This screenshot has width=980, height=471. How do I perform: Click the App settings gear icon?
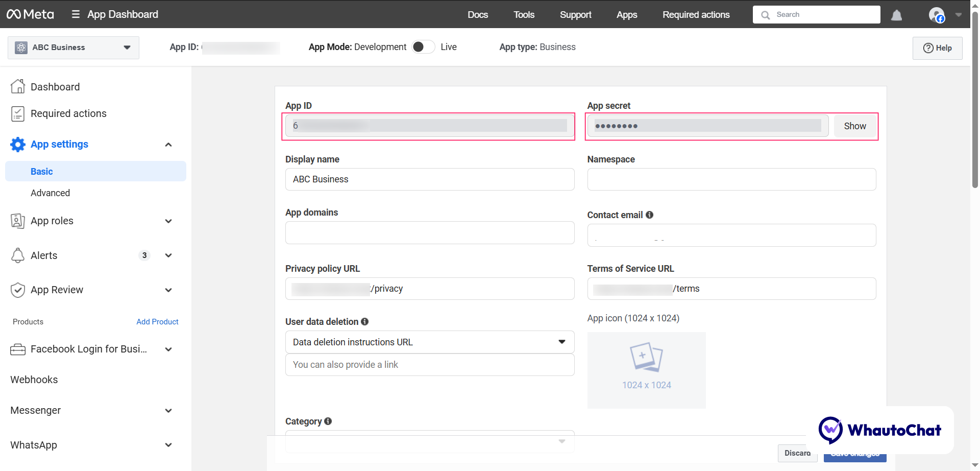(18, 144)
